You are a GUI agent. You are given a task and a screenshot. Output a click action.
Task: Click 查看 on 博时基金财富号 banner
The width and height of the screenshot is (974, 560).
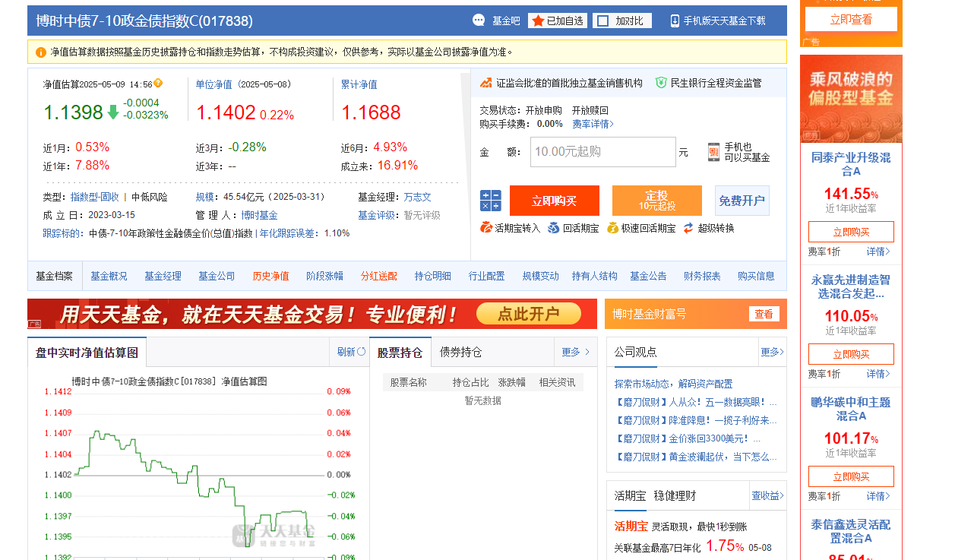(x=764, y=314)
